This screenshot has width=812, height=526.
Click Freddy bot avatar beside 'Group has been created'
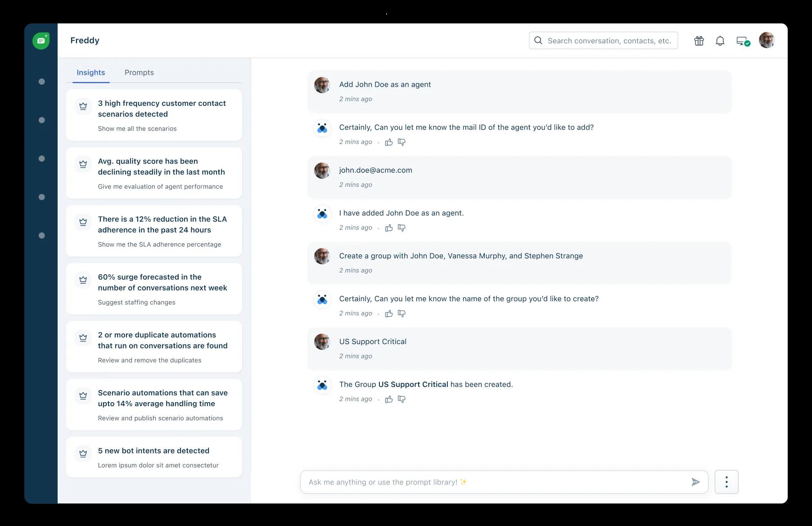pos(322,385)
